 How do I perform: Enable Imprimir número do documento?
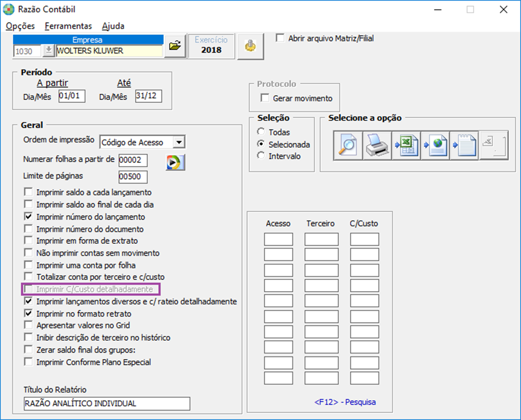click(29, 229)
